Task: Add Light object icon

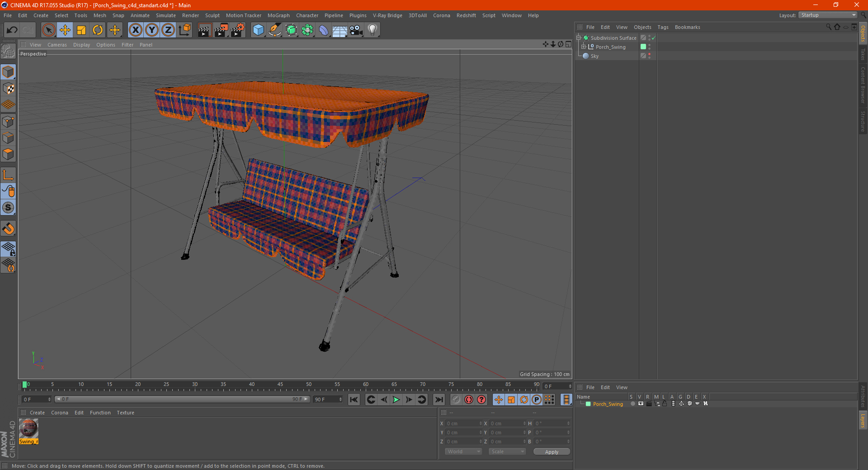Action: click(x=373, y=30)
